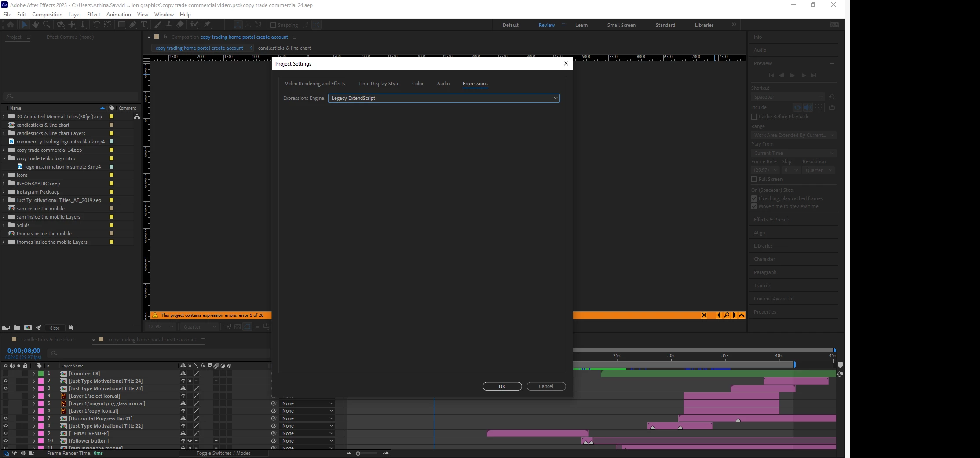980x458 pixels.
Task: Select the Zoom magnifier tool
Action: click(47, 25)
